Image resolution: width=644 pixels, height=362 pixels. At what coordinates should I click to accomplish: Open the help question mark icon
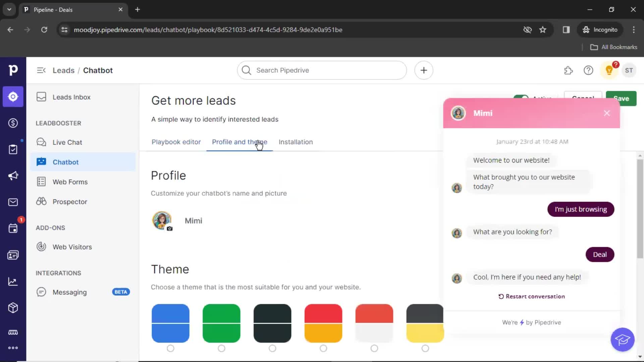pyautogui.click(x=588, y=70)
